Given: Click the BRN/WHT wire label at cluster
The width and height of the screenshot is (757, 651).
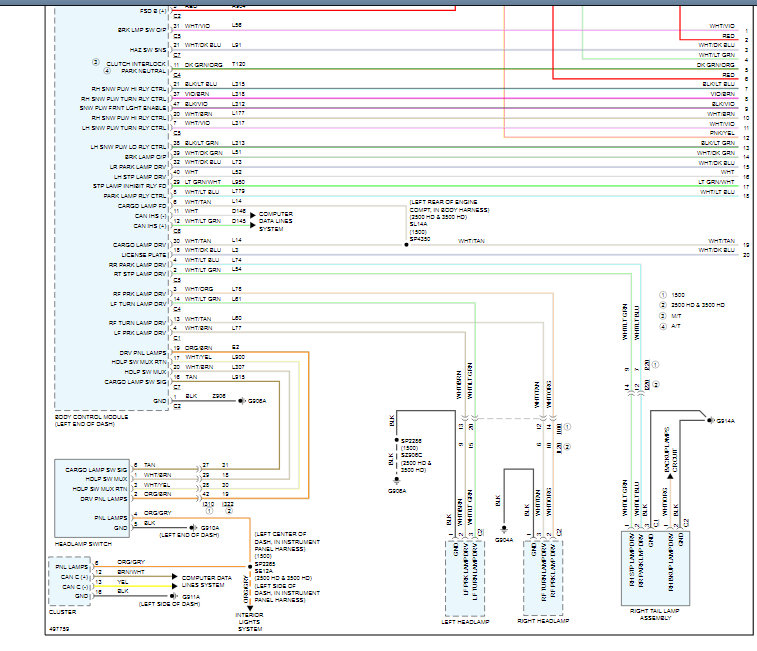Looking at the screenshot, I should point(131,572).
